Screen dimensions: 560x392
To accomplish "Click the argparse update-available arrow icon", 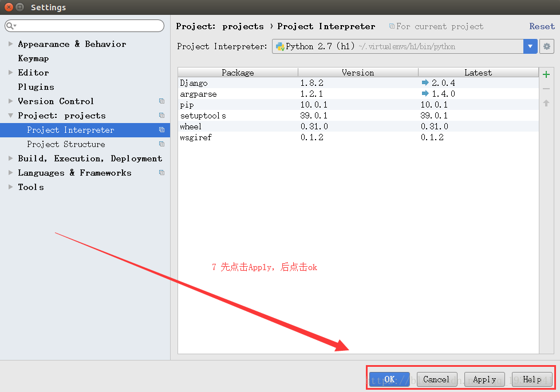I will (x=425, y=93).
